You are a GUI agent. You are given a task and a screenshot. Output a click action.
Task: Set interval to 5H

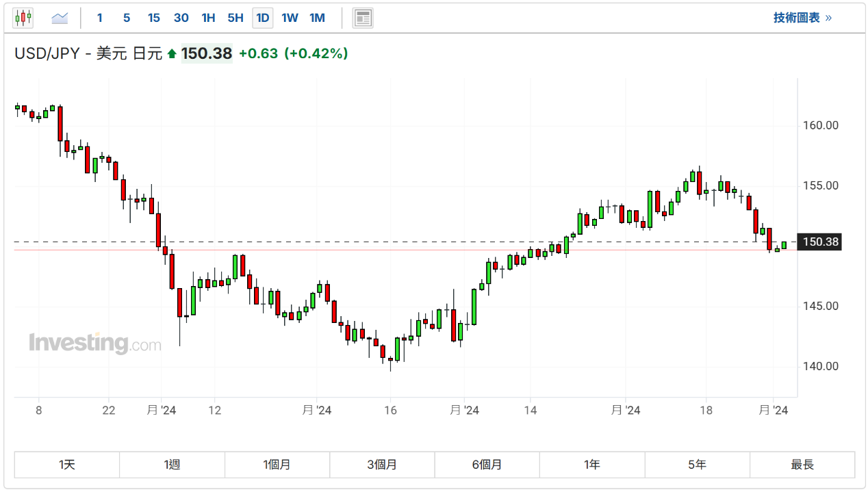[235, 18]
